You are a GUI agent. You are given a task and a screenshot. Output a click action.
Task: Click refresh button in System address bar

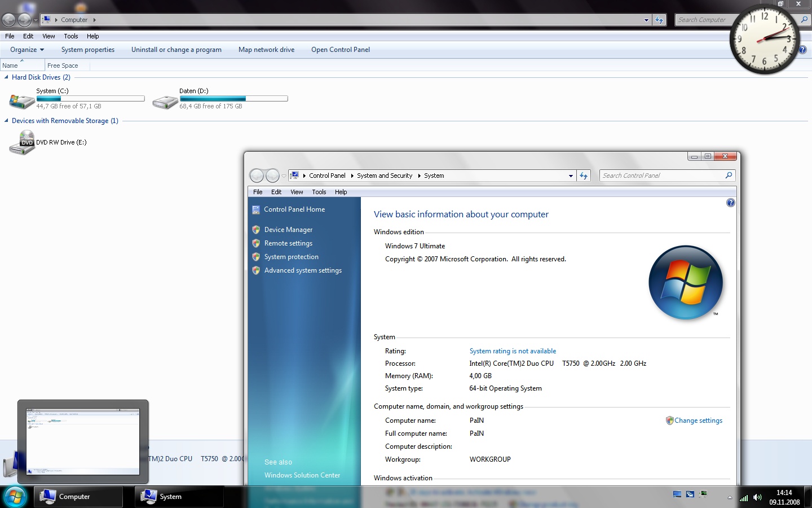584,176
